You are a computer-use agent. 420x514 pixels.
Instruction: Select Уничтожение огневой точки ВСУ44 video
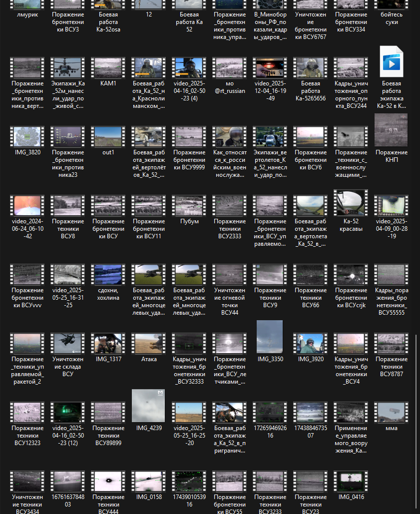click(x=230, y=290)
